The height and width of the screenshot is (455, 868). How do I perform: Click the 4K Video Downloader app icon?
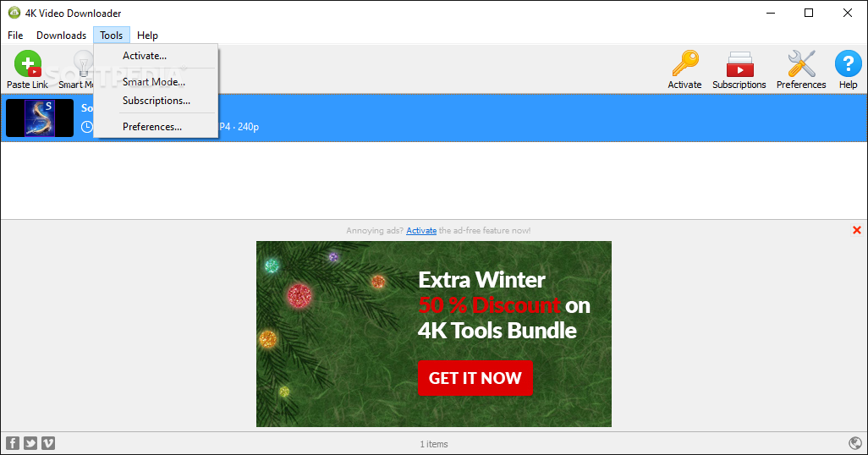14,12
